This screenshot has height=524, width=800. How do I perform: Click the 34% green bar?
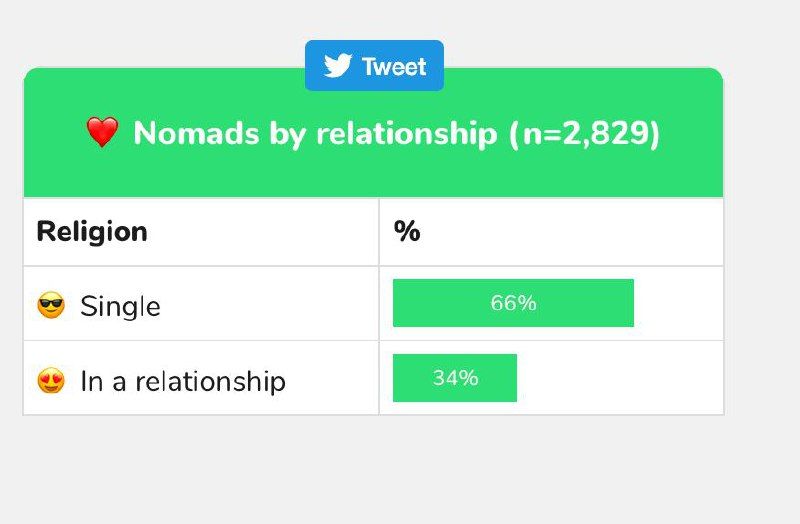point(455,378)
